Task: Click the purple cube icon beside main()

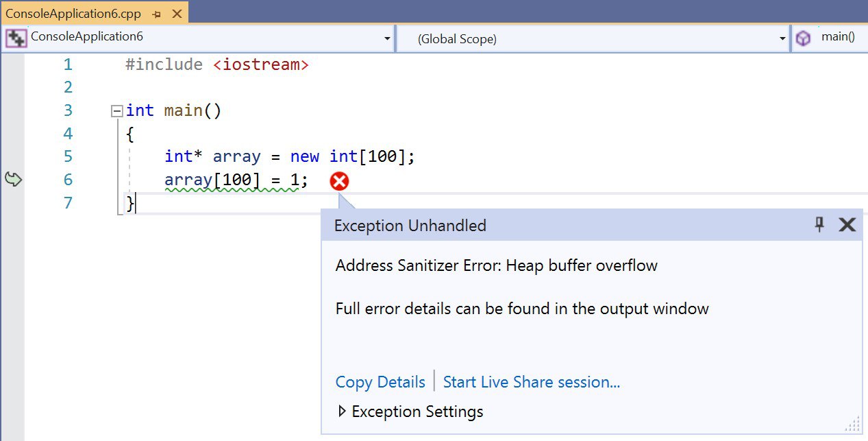Action: 803,39
